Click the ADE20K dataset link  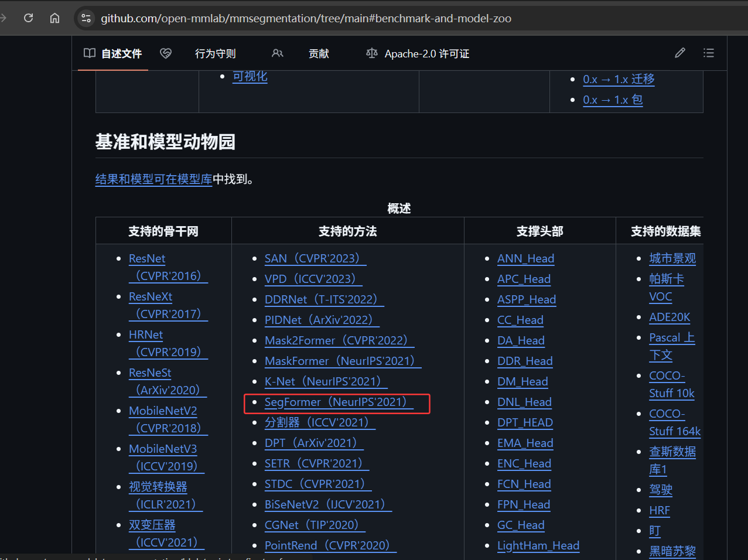[670, 317]
